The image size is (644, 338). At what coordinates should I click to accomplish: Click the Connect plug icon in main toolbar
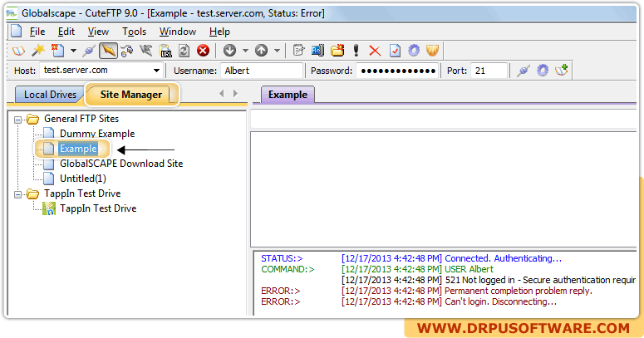tap(88, 51)
